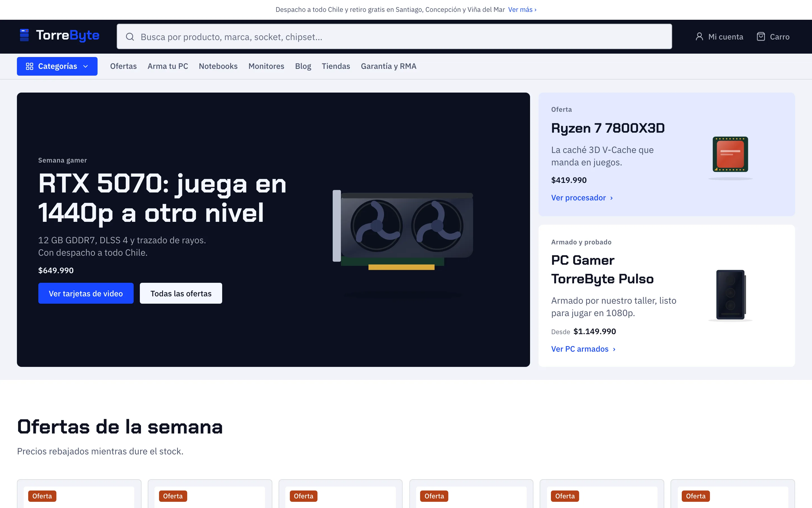The width and height of the screenshot is (812, 508).
Task: Click the user account icon
Action: click(699, 36)
